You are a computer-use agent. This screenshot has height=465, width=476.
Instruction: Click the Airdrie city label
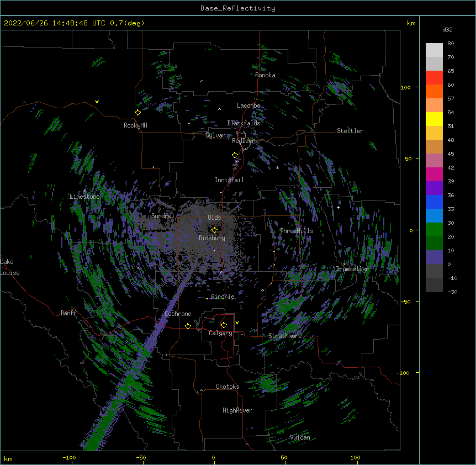[223, 297]
